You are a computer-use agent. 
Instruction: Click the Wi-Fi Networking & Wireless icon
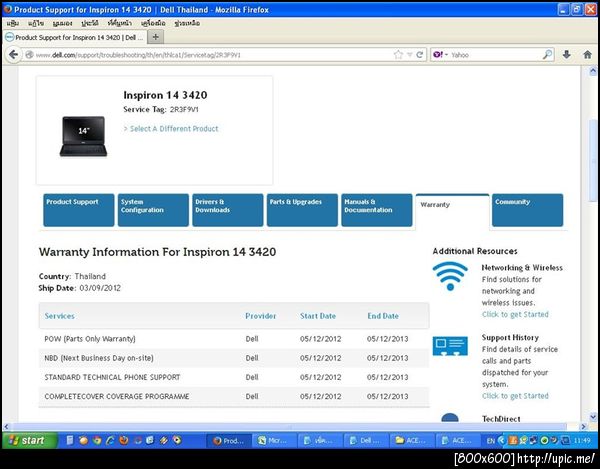click(x=450, y=276)
